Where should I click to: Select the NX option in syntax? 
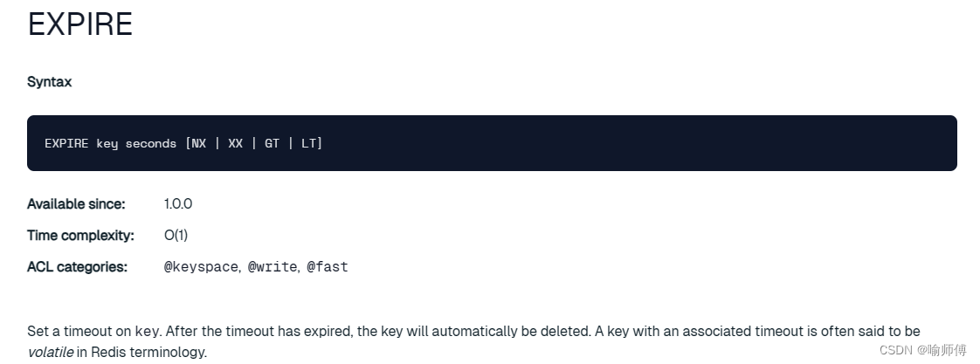(x=198, y=143)
